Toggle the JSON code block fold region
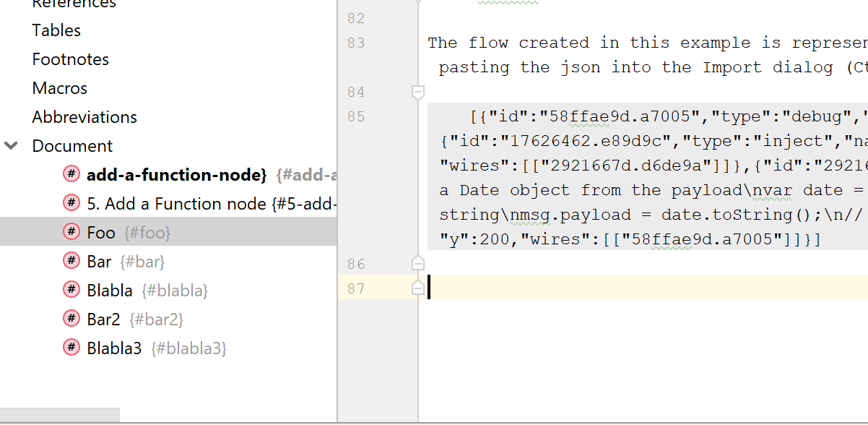 [x=417, y=91]
